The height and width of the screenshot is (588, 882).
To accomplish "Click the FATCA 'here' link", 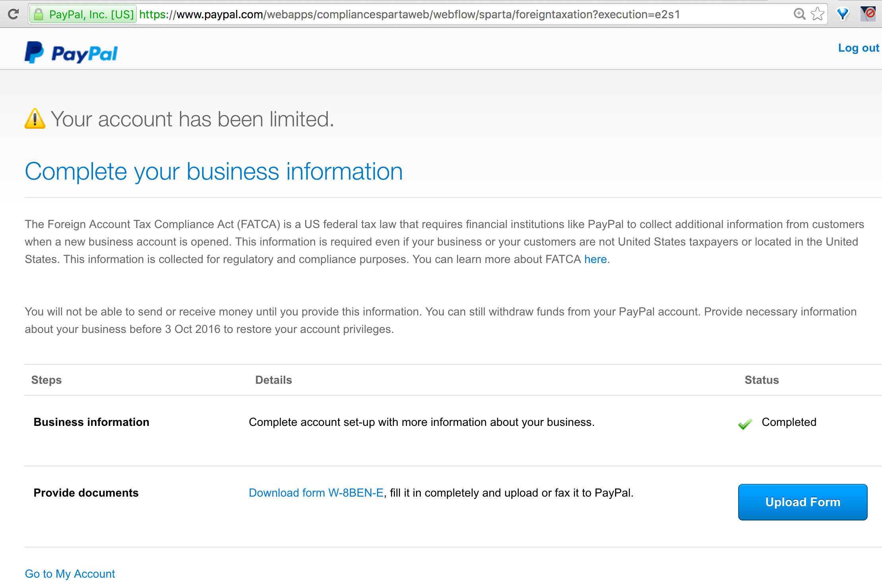I will click(x=595, y=259).
